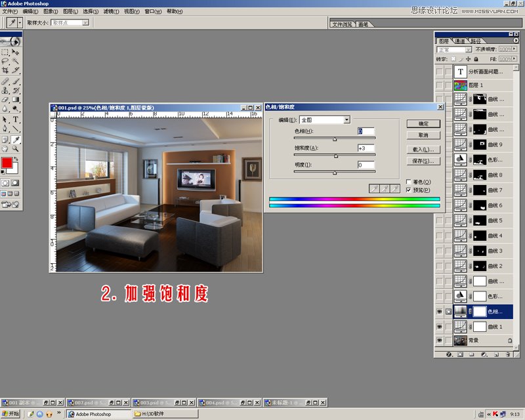Image resolution: width=525 pixels, height=420 pixels.
Task: Select the Move tool
Action: click(x=15, y=52)
